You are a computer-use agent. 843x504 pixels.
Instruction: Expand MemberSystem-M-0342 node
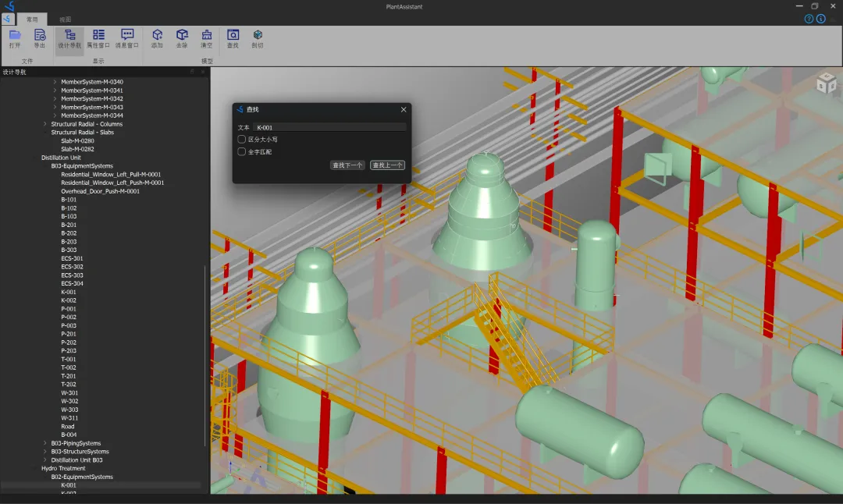[55, 99]
